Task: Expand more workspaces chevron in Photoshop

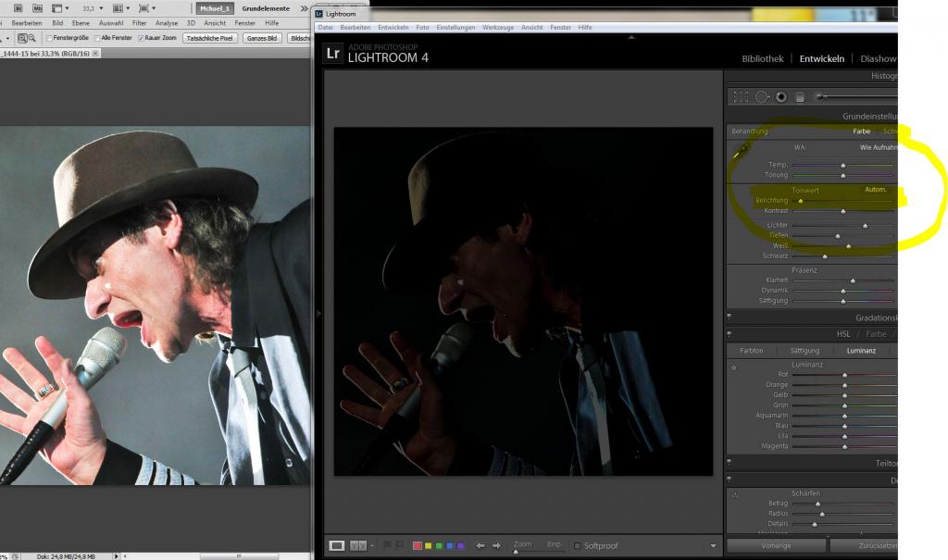Action: (x=304, y=8)
